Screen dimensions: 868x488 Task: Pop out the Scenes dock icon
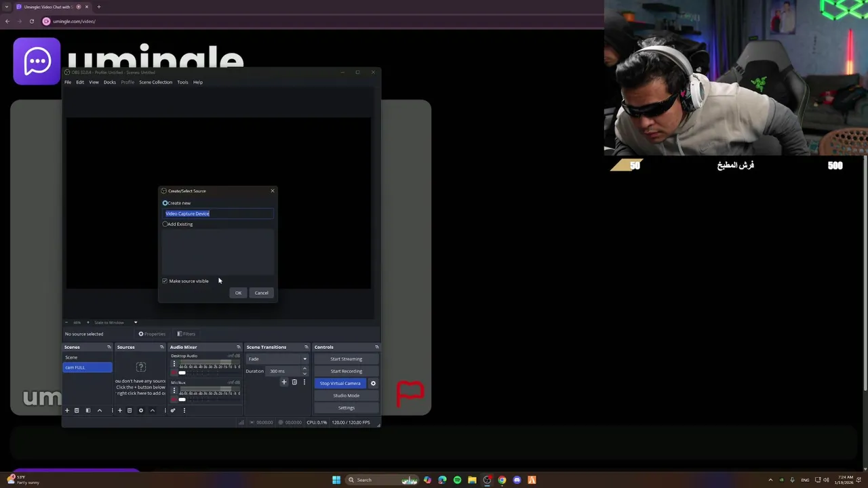[108, 347]
